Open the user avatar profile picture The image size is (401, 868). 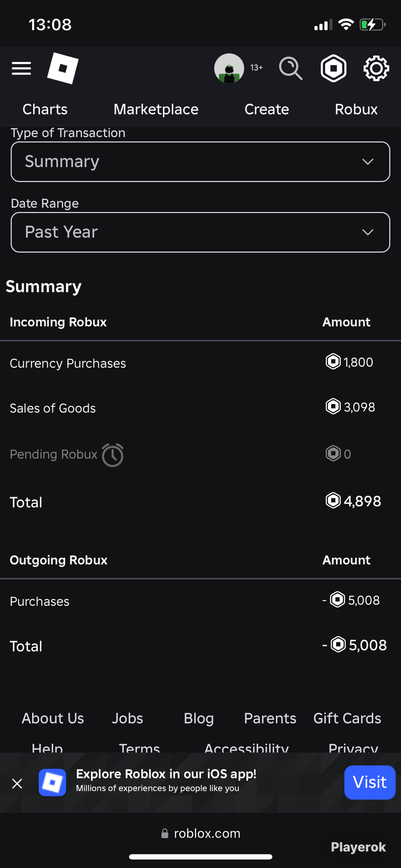(229, 68)
